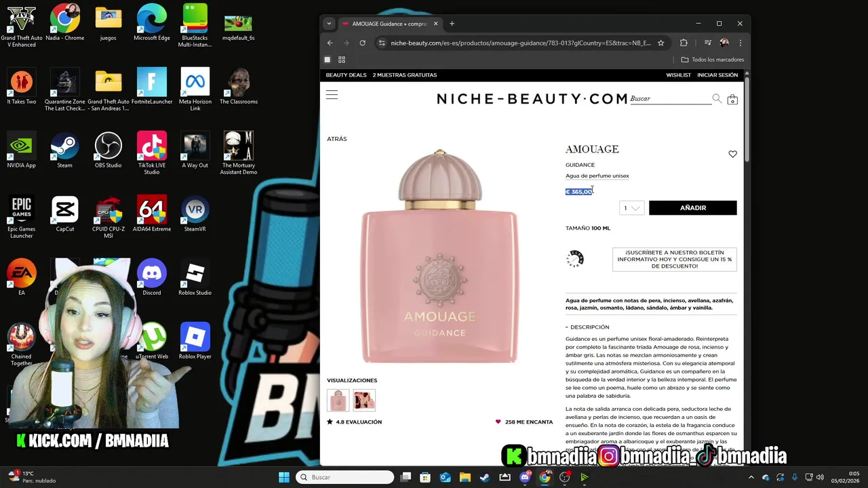868x488 pixels.
Task: Open File Explorer from the taskbar
Action: [x=465, y=477]
